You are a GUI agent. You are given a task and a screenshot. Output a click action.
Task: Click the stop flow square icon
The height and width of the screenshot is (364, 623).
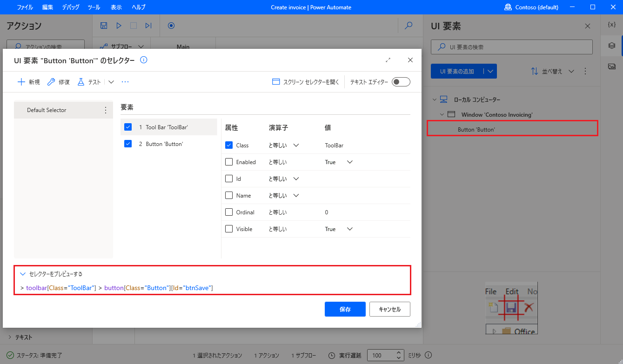134,26
